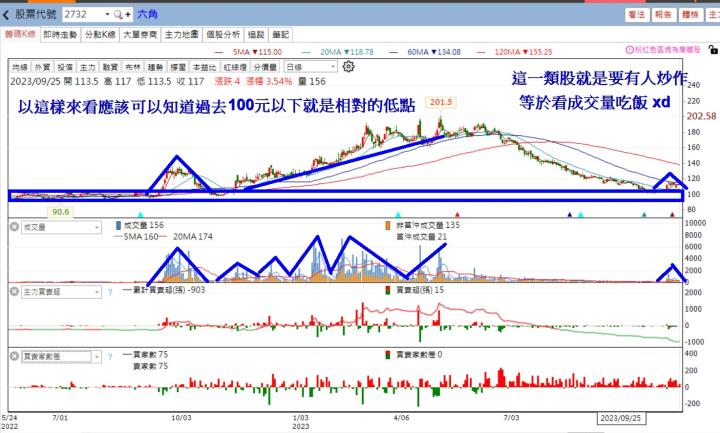Click the 體檢 button
The height and width of the screenshot is (433, 720).
point(691,15)
